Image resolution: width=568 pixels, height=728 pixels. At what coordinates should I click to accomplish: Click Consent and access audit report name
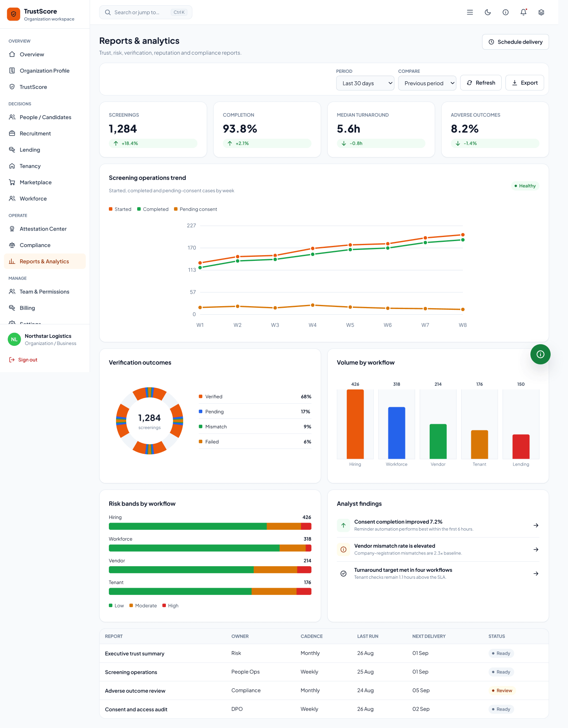click(x=136, y=709)
